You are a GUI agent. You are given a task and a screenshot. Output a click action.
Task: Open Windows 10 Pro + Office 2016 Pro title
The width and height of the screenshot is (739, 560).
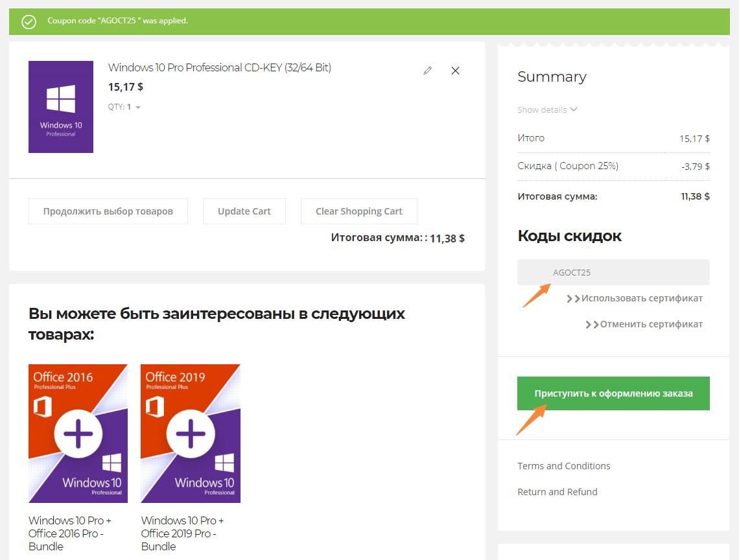tap(70, 533)
